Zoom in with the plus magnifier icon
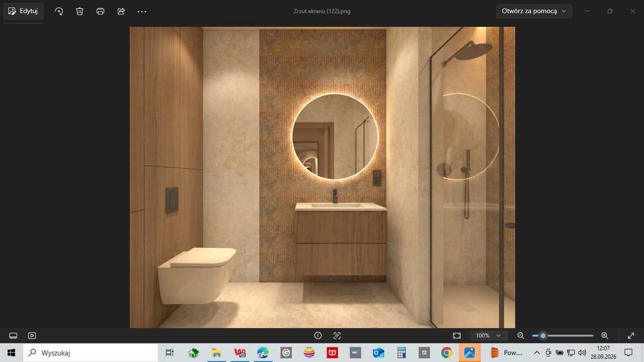 [x=605, y=336]
